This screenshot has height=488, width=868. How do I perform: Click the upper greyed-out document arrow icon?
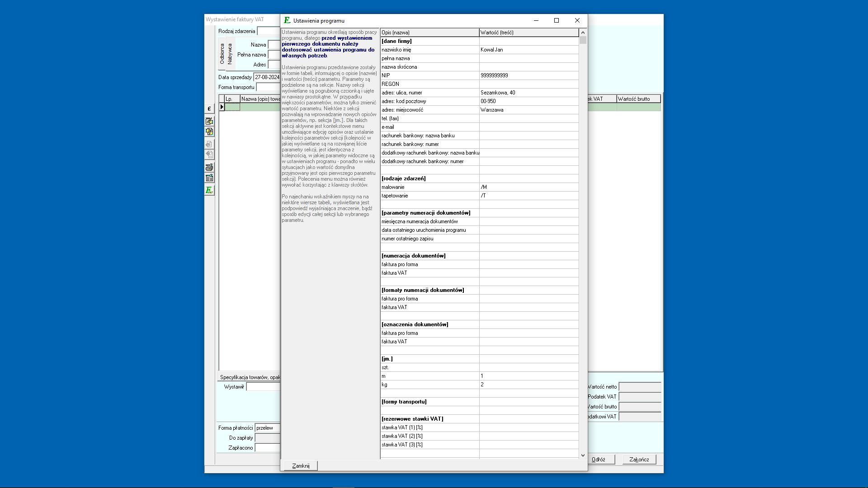pos(209,144)
